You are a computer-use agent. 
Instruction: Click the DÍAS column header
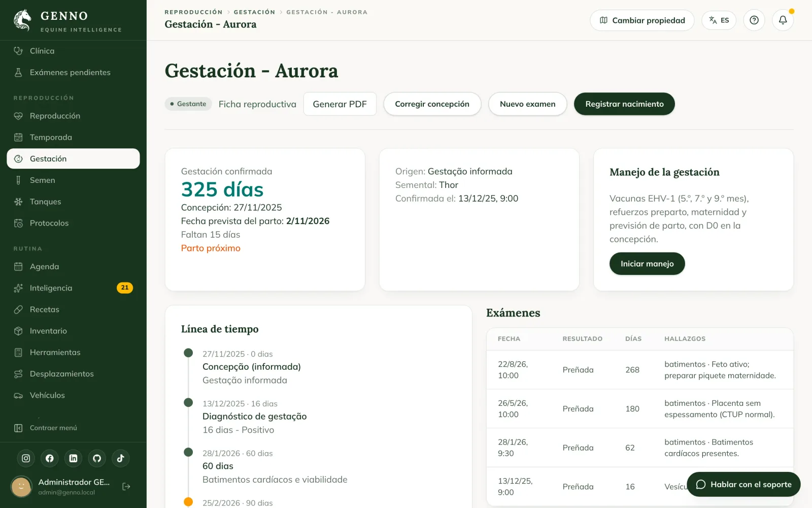click(633, 339)
